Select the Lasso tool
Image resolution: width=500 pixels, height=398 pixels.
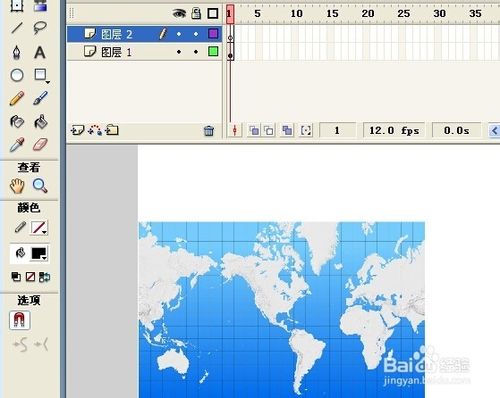tap(40, 28)
